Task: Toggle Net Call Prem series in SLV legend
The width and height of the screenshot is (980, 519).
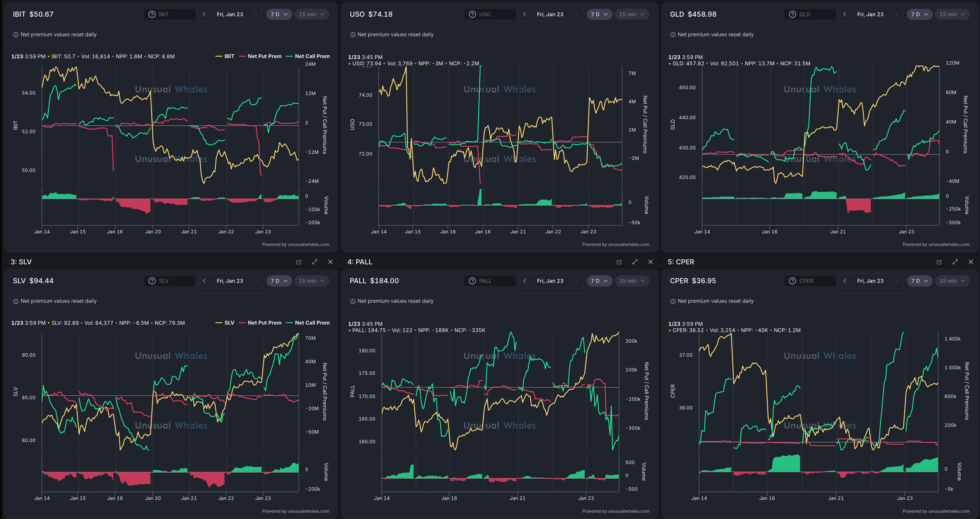Action: tap(312, 323)
